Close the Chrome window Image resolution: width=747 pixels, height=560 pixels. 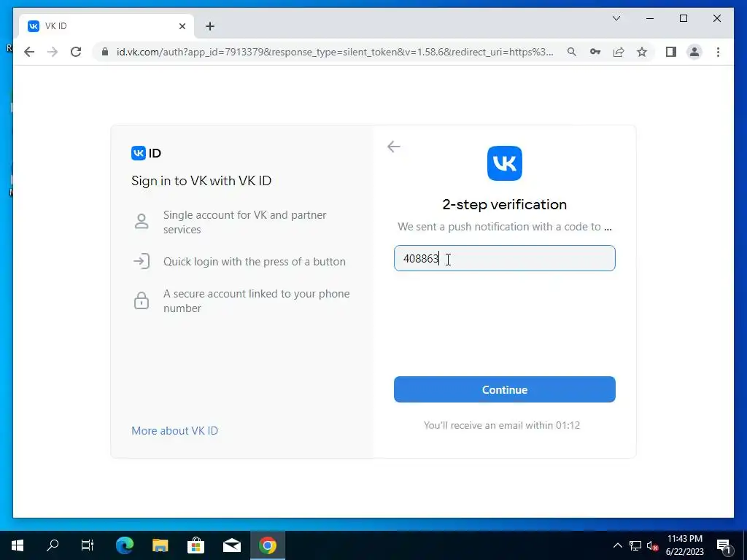tap(716, 18)
